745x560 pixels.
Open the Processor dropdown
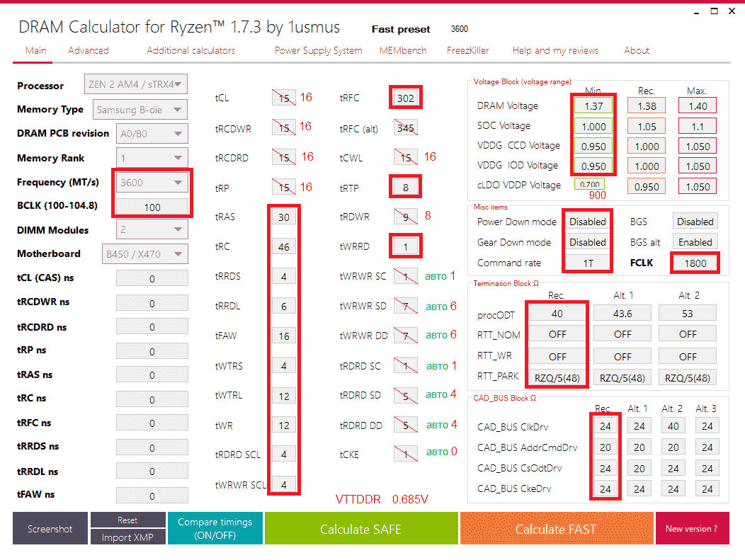[x=135, y=84]
